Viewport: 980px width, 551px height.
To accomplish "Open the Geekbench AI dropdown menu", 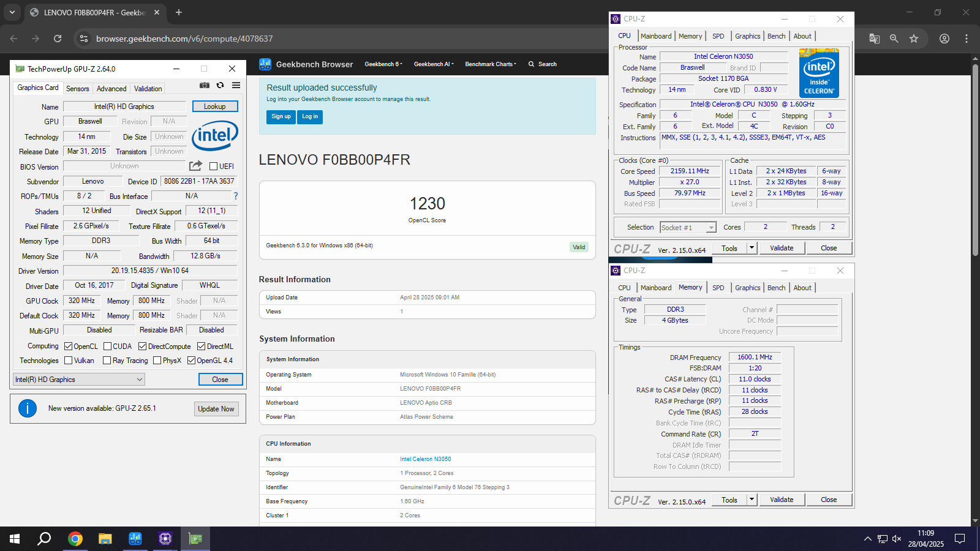I will coord(434,64).
